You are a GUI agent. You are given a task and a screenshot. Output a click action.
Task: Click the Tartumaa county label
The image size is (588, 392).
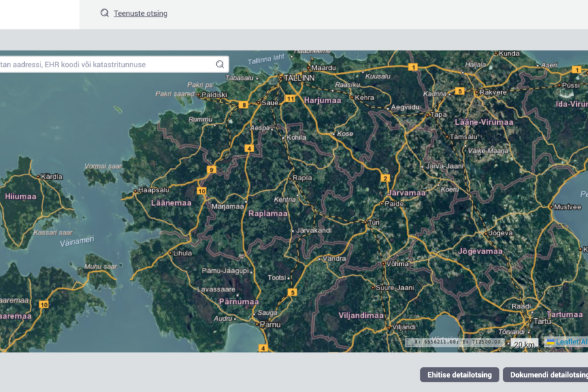(564, 314)
